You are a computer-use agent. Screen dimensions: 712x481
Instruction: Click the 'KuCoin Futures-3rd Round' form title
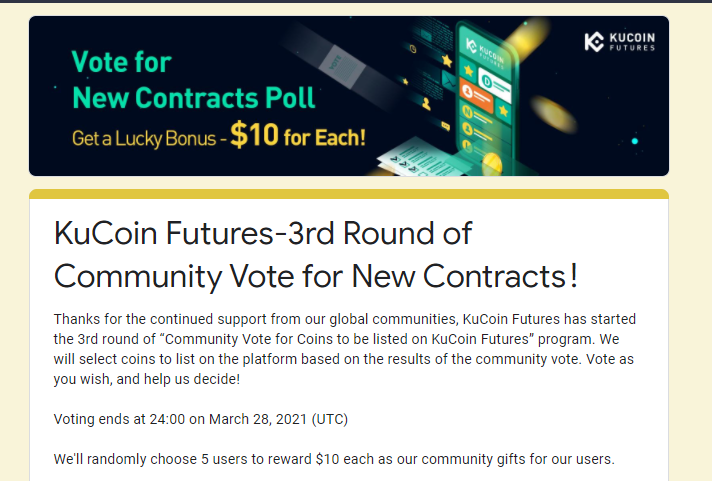[x=316, y=254]
